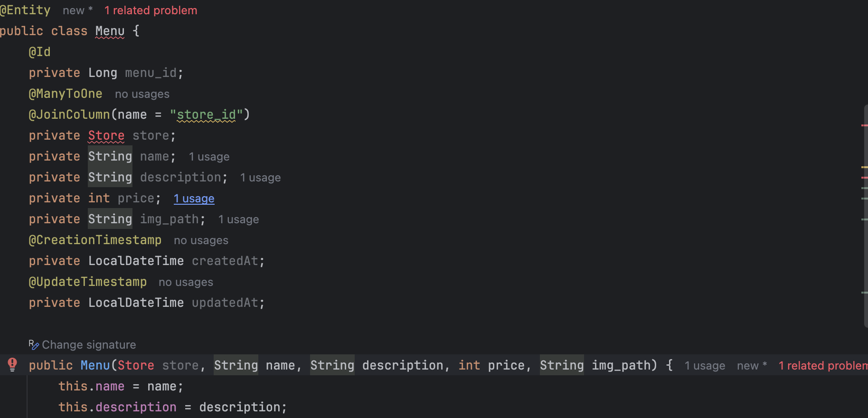Open the Change signature hint

(89, 345)
